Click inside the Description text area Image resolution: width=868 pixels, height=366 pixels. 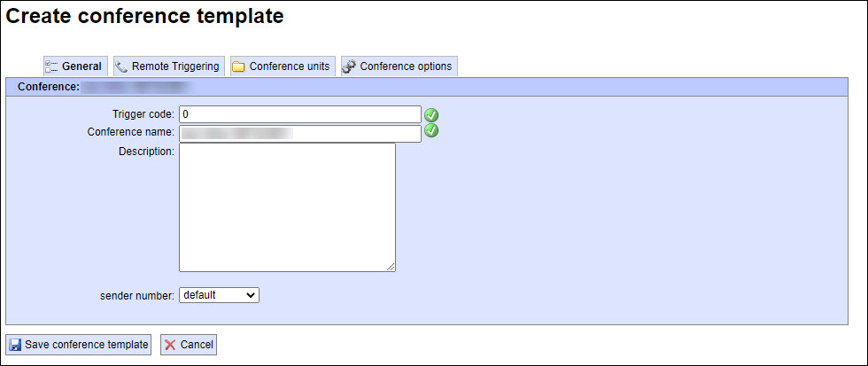click(x=287, y=207)
